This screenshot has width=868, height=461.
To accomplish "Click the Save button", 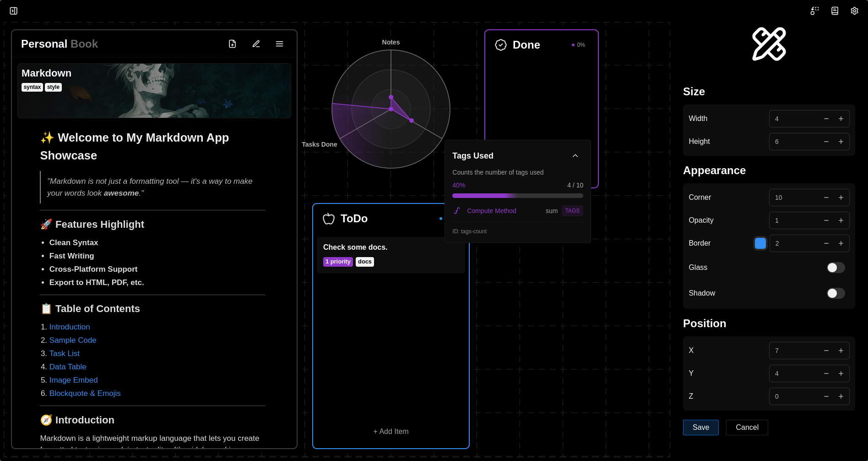I will tap(700, 427).
